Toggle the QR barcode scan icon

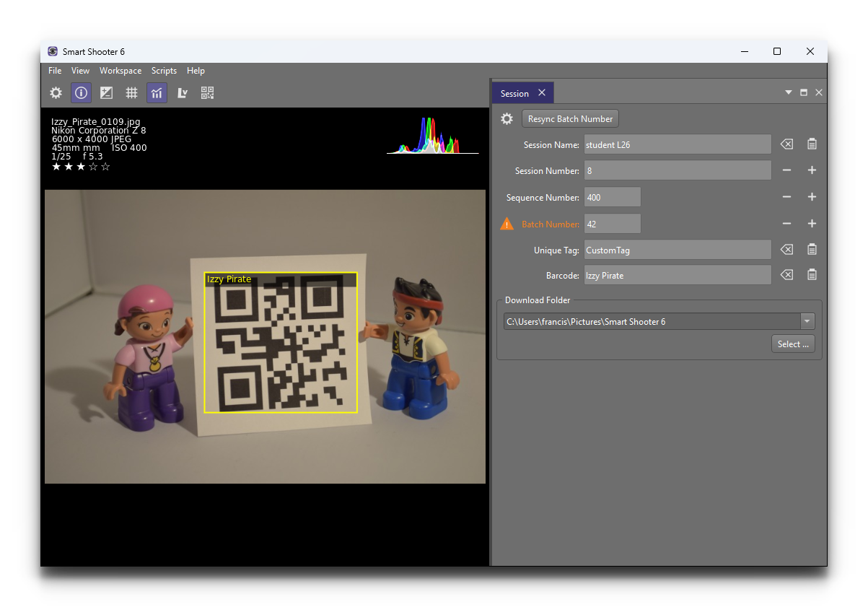[x=208, y=92]
